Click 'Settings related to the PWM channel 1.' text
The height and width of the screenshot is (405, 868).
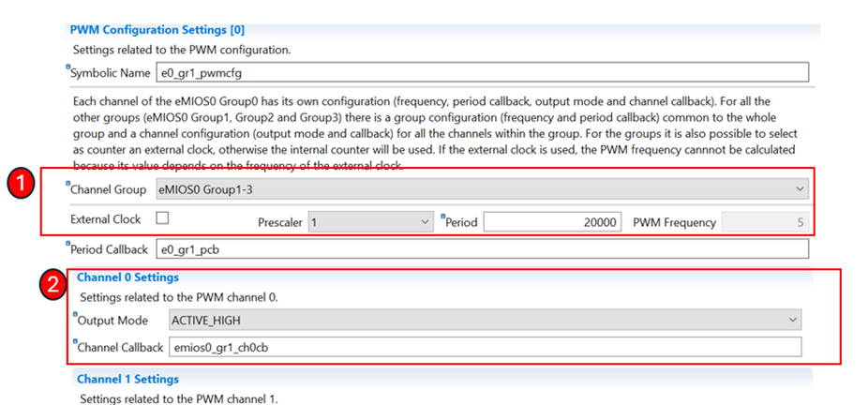click(x=179, y=399)
